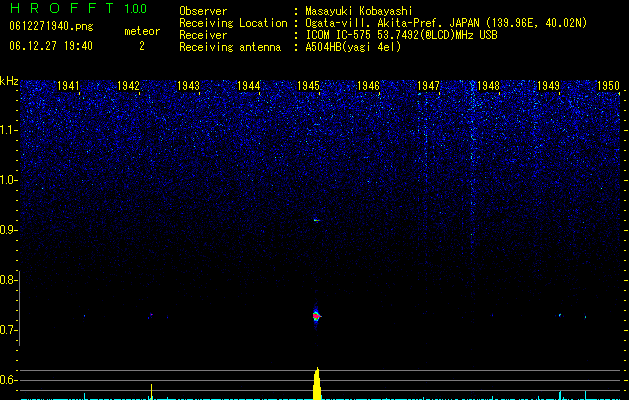This screenshot has height=400, width=629.
Task: Click the 0.8 kHz frequency axis label
Action: [8, 280]
